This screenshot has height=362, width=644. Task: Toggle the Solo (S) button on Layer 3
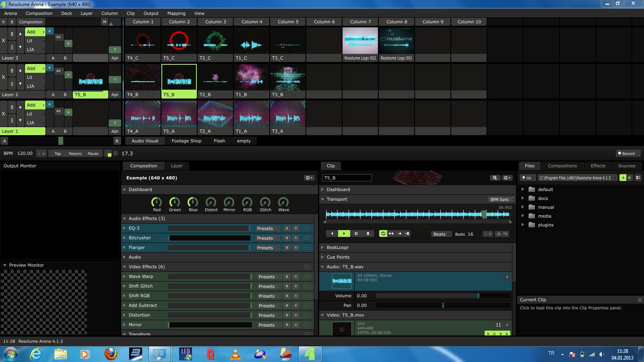12,47
